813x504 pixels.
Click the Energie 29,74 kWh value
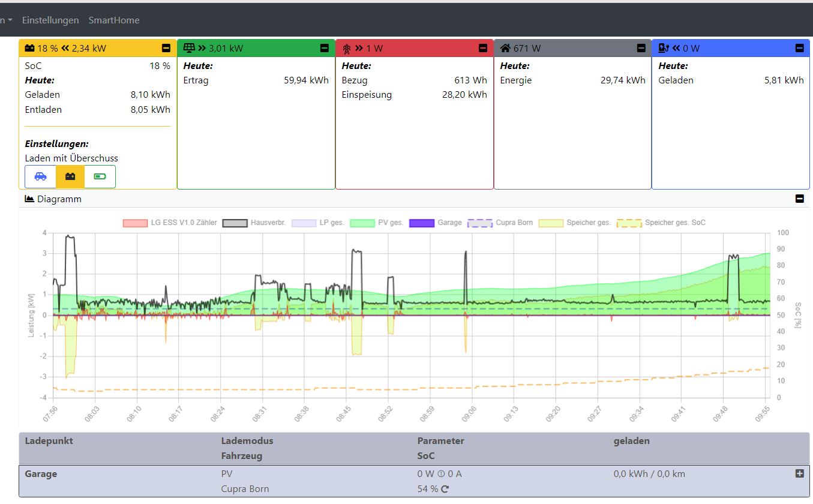pos(623,80)
